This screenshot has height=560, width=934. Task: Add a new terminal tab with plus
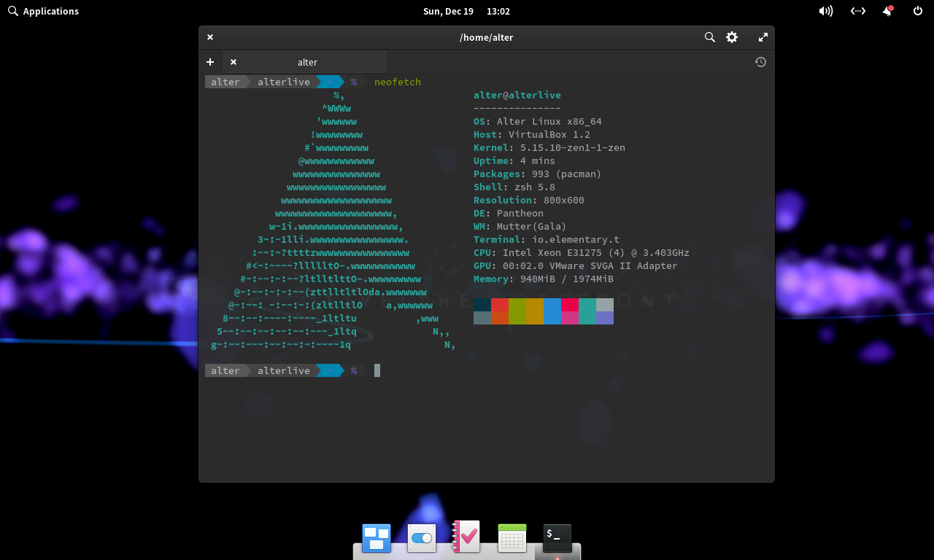click(210, 62)
